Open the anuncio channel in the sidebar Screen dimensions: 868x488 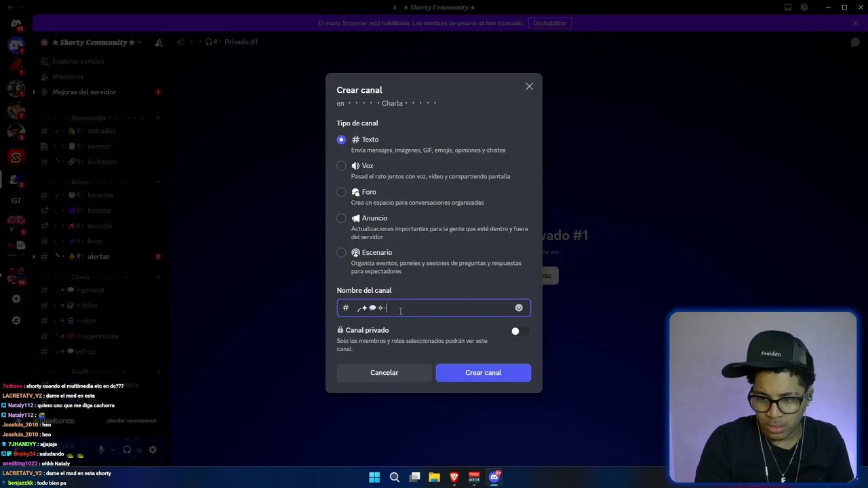[100, 226]
